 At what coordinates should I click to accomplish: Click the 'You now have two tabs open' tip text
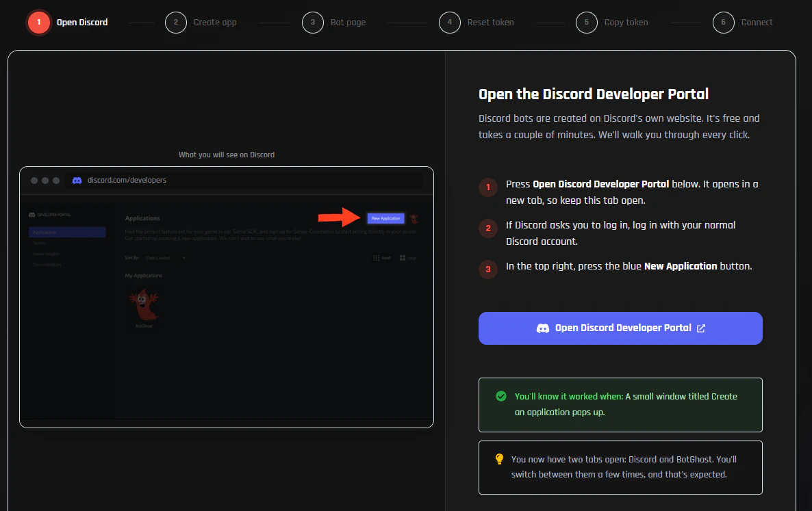click(624, 467)
